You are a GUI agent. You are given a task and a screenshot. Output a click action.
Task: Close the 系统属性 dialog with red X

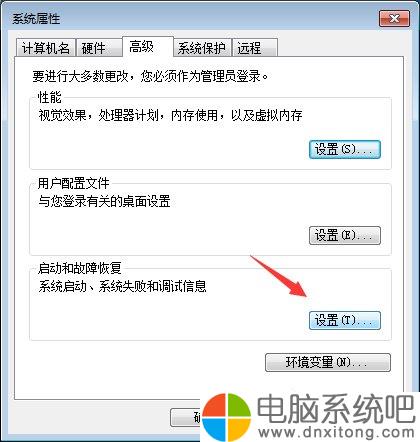(x=394, y=18)
